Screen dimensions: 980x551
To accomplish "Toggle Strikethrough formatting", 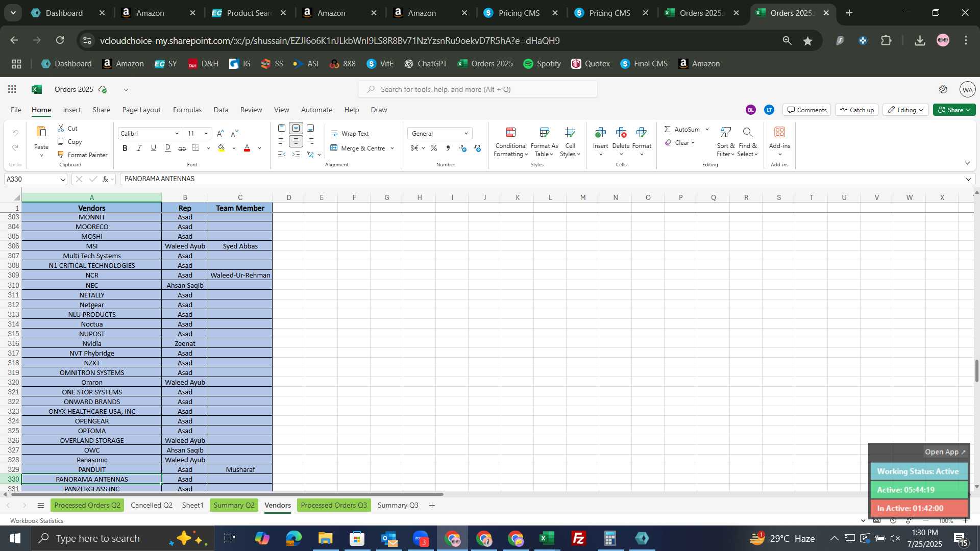I will (x=182, y=148).
